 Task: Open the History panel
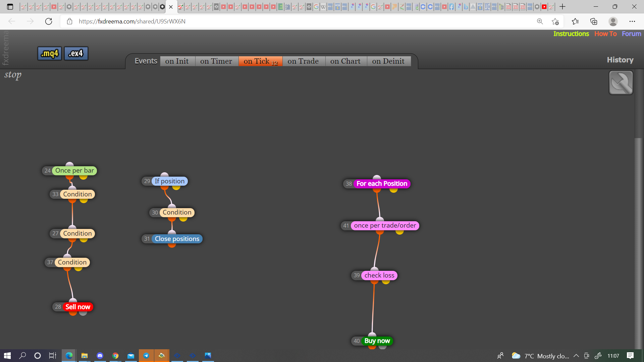tap(620, 60)
